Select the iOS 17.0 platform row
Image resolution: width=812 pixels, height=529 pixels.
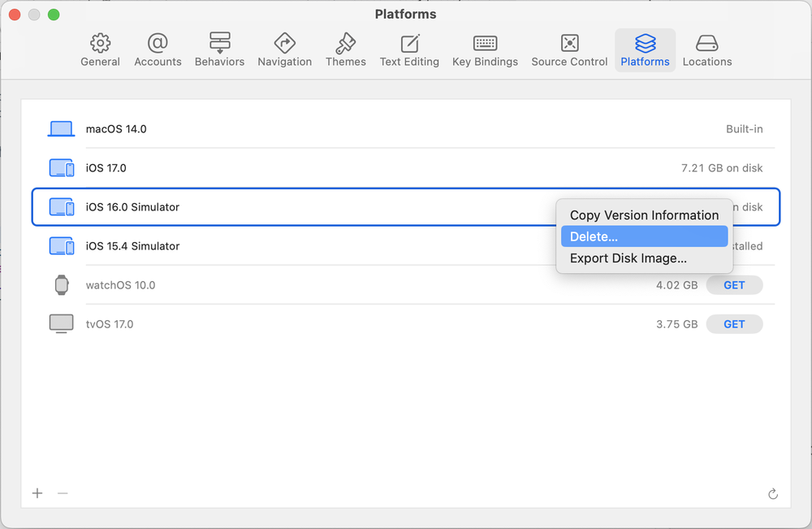click(x=325, y=168)
